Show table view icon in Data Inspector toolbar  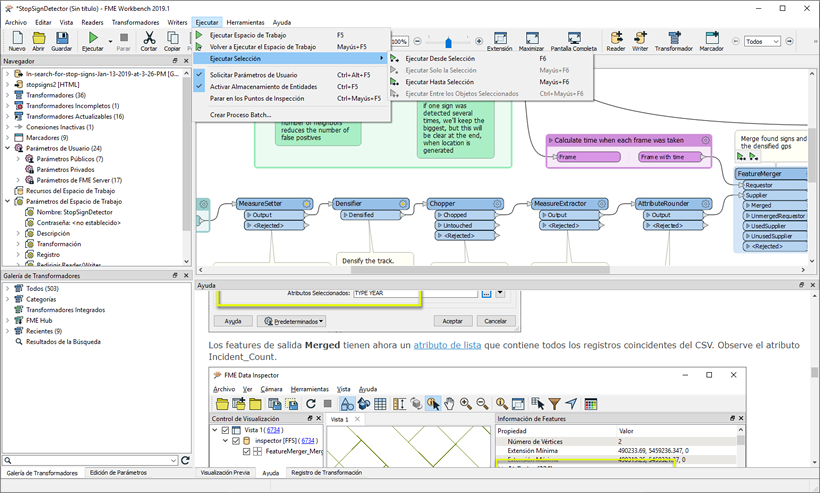[x=380, y=404]
